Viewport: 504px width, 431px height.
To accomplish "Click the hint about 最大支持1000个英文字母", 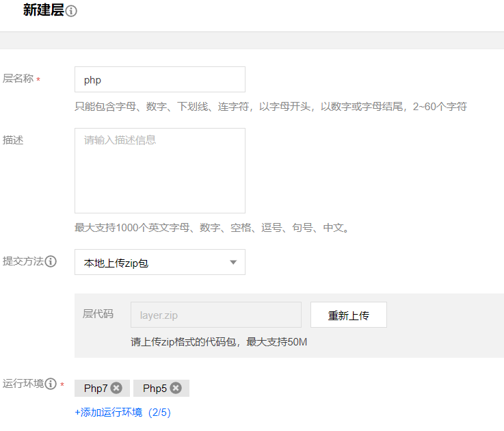I will (212, 228).
